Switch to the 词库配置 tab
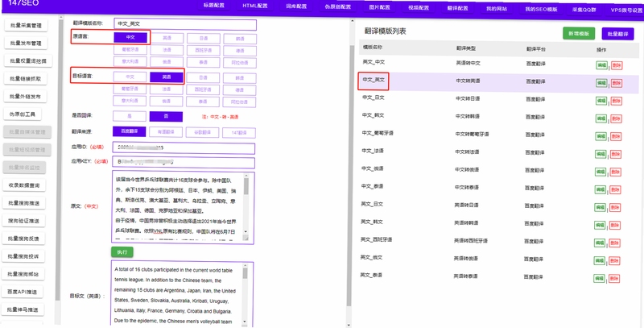This screenshot has width=644, height=328. point(296,6)
